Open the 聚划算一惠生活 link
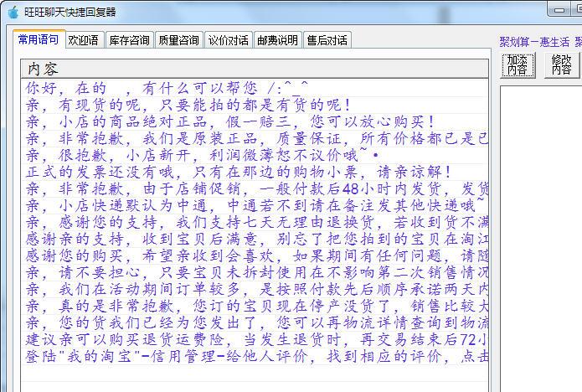This screenshot has height=392, width=582. tap(534, 42)
